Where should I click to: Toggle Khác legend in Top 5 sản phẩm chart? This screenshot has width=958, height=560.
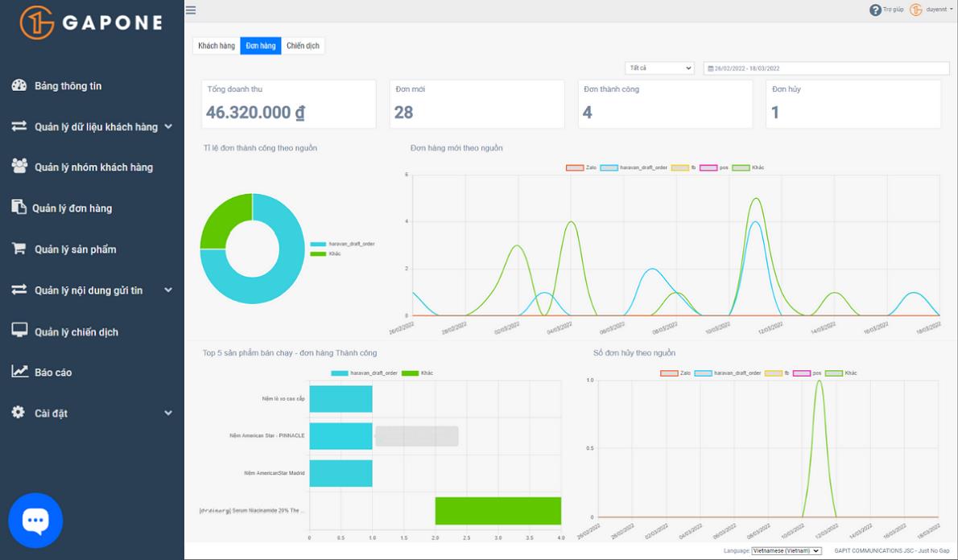(410, 373)
